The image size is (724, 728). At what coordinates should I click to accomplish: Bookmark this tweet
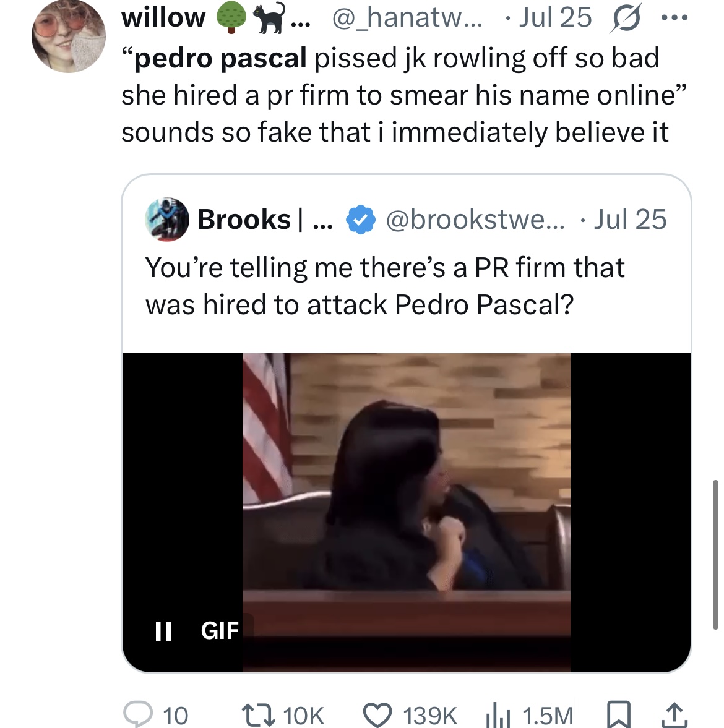[x=618, y=714]
